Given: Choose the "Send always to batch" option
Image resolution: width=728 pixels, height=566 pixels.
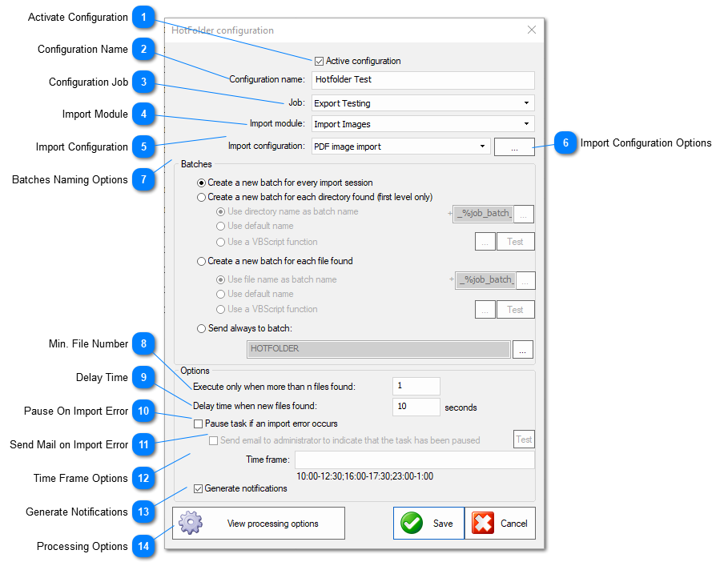Looking at the screenshot, I should (x=201, y=327).
